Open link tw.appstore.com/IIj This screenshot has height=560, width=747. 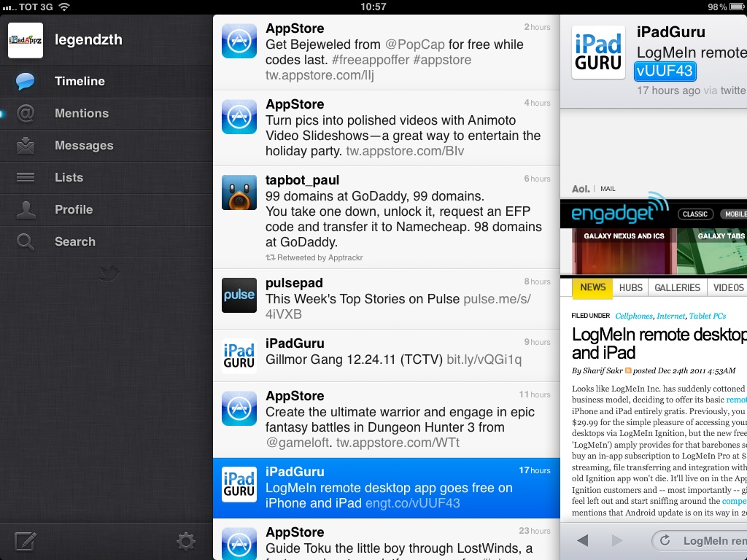[x=320, y=75]
